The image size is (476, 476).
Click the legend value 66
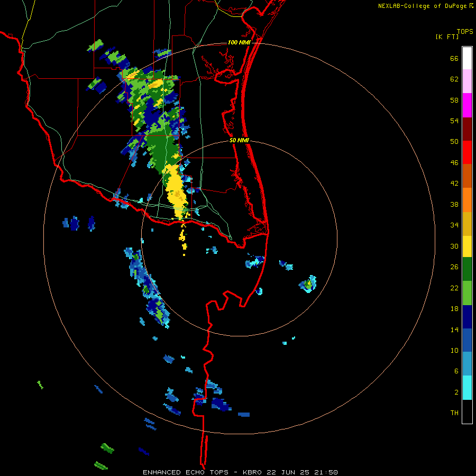[454, 59]
